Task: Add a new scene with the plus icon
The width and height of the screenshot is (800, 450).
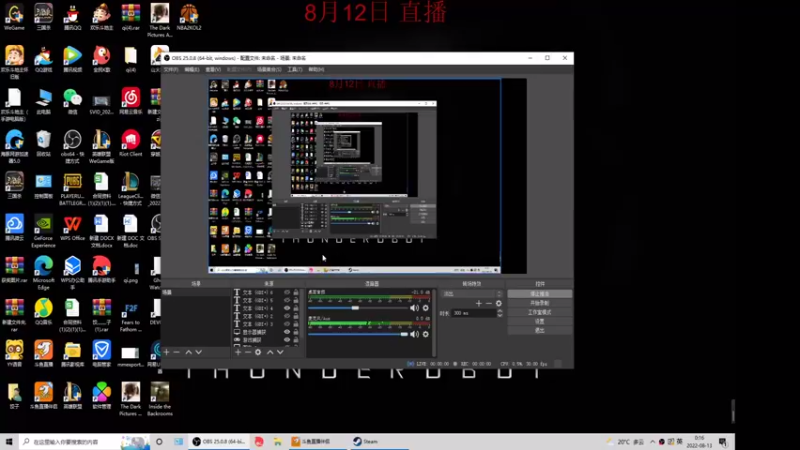Action: [166, 352]
